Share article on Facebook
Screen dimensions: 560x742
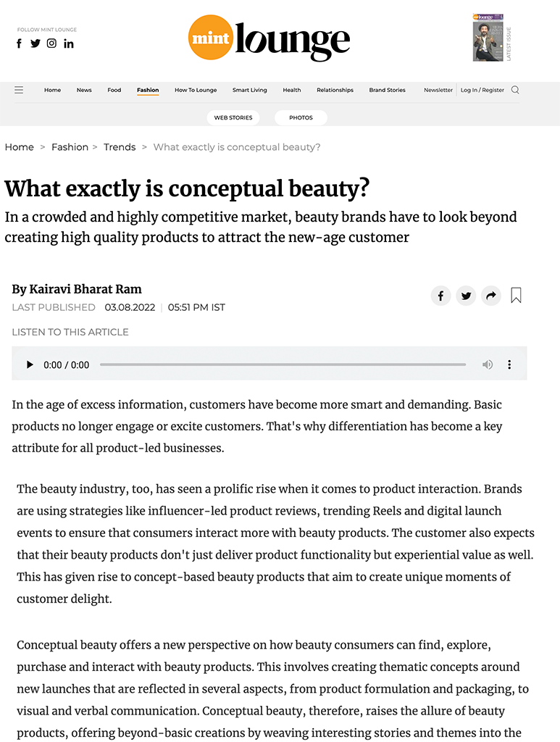click(x=440, y=296)
